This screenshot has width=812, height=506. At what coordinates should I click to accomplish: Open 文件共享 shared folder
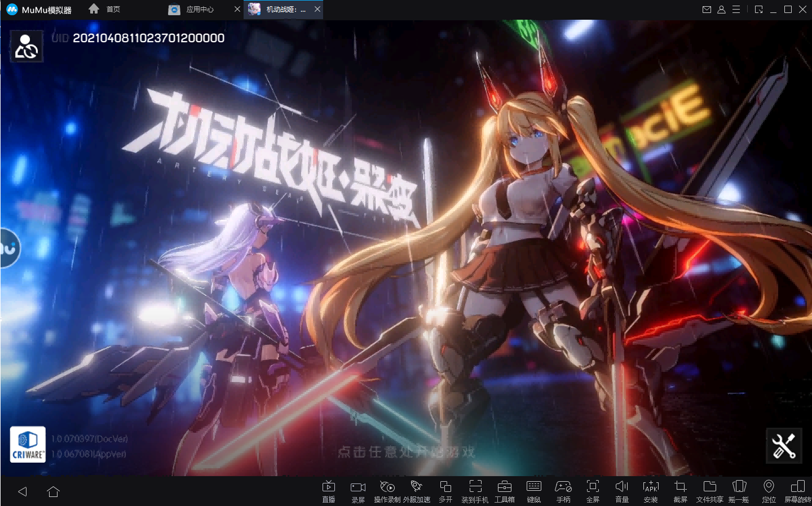[710, 491]
